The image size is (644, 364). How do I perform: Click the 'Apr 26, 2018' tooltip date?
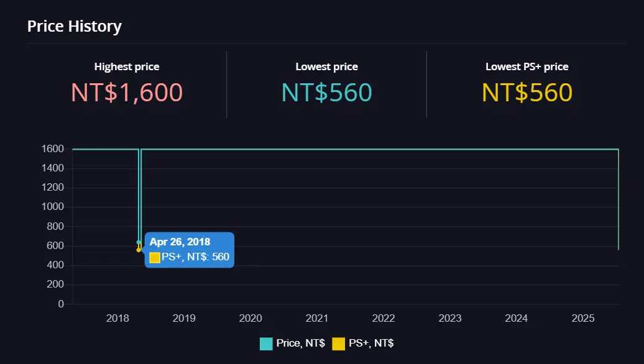pyautogui.click(x=180, y=242)
